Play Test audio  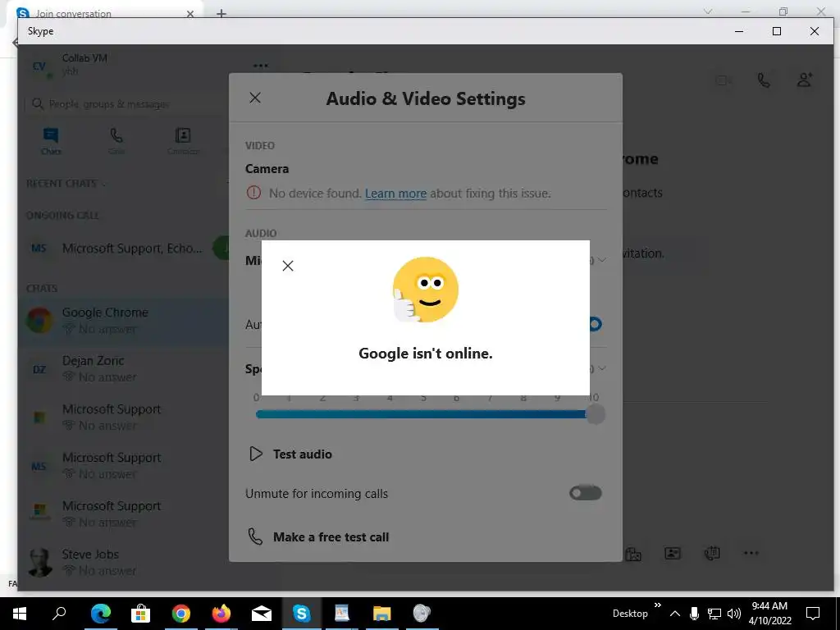256,454
